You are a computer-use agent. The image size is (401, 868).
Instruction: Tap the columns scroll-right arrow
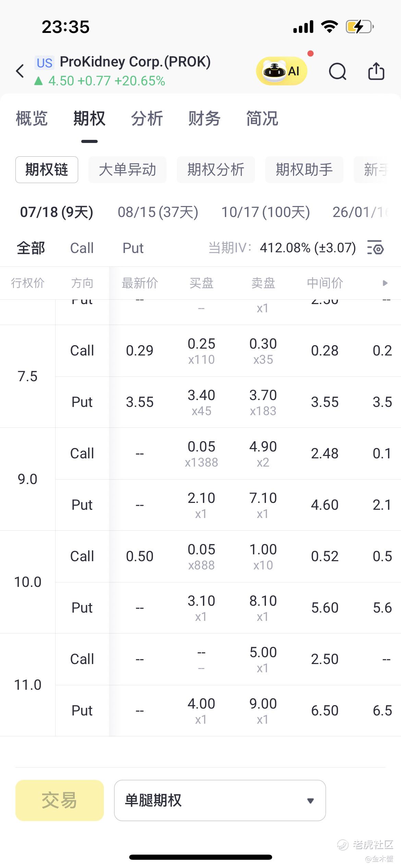385,283
